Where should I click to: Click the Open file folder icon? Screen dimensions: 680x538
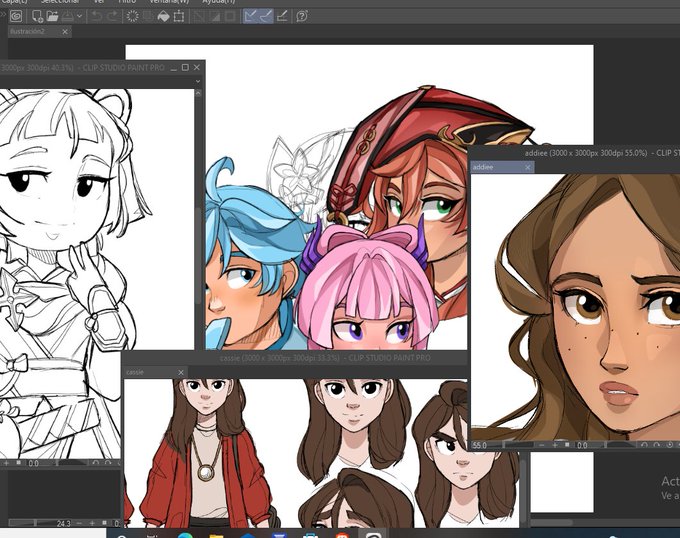[52, 16]
